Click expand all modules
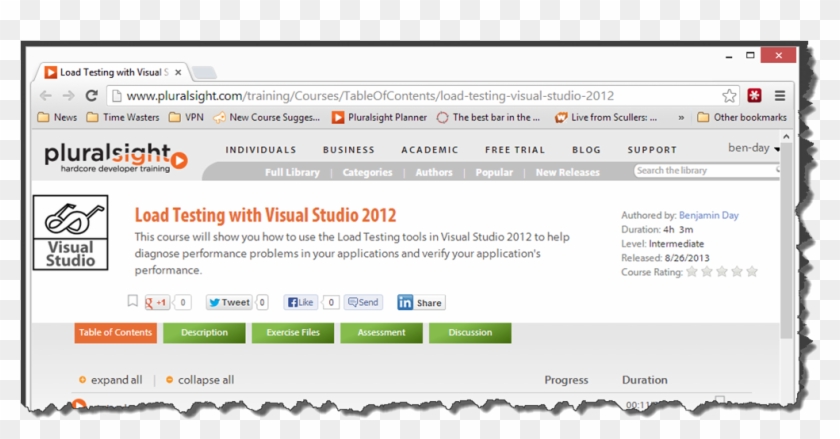This screenshot has height=439, width=840. click(x=111, y=380)
